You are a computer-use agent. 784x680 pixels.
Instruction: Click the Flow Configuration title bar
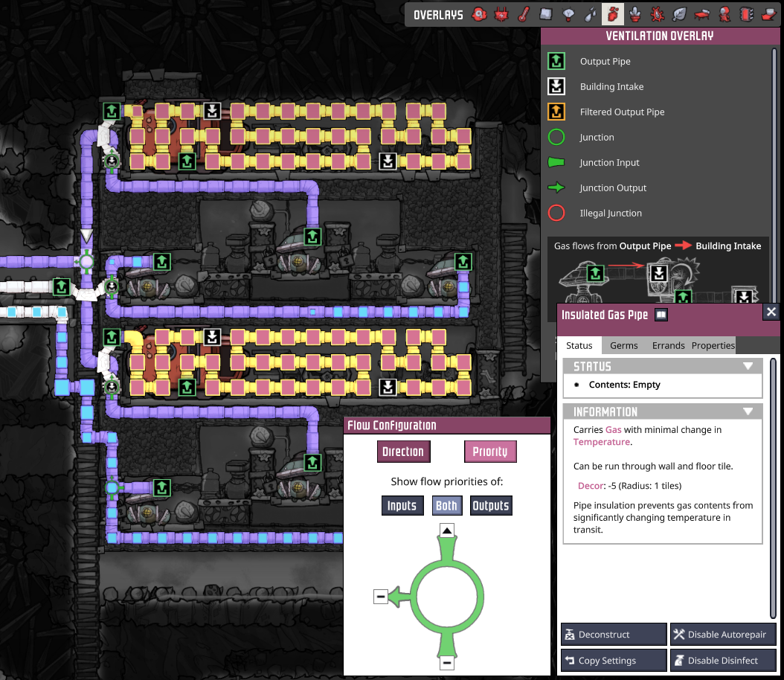[x=447, y=425]
